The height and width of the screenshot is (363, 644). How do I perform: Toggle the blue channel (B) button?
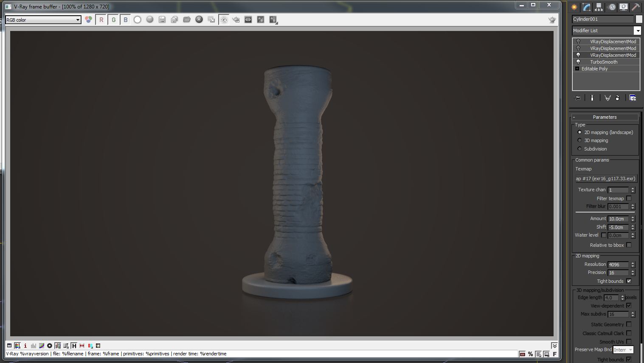click(x=126, y=20)
